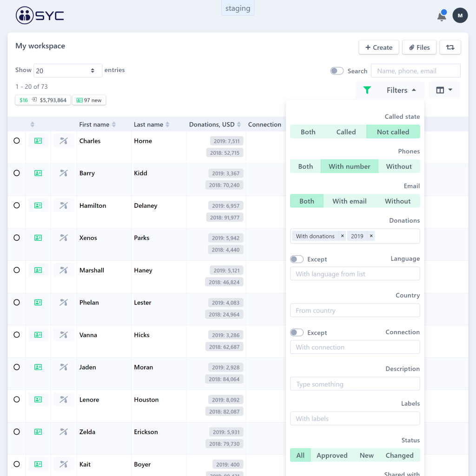Screen dimensions: 476x476
Task: Remove the 2019 donations tag
Action: [x=371, y=236]
